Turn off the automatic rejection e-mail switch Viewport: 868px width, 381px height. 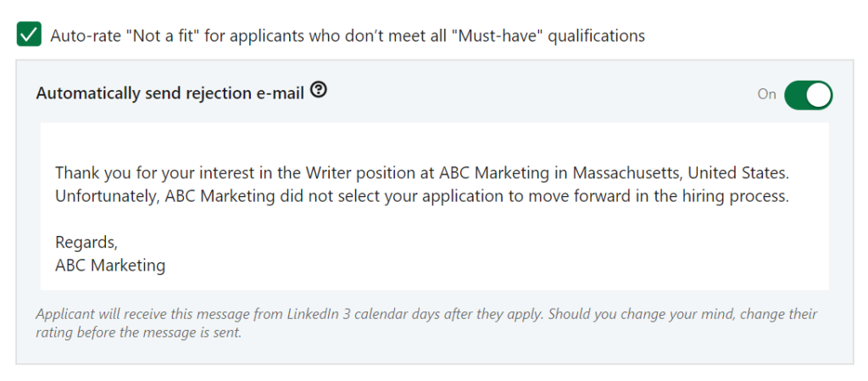pyautogui.click(x=808, y=95)
